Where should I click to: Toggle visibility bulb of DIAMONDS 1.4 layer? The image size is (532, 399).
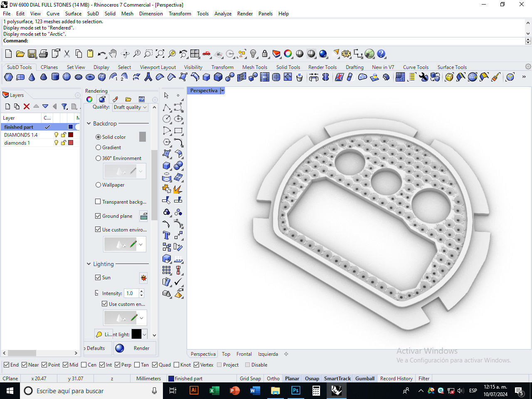[x=57, y=135]
